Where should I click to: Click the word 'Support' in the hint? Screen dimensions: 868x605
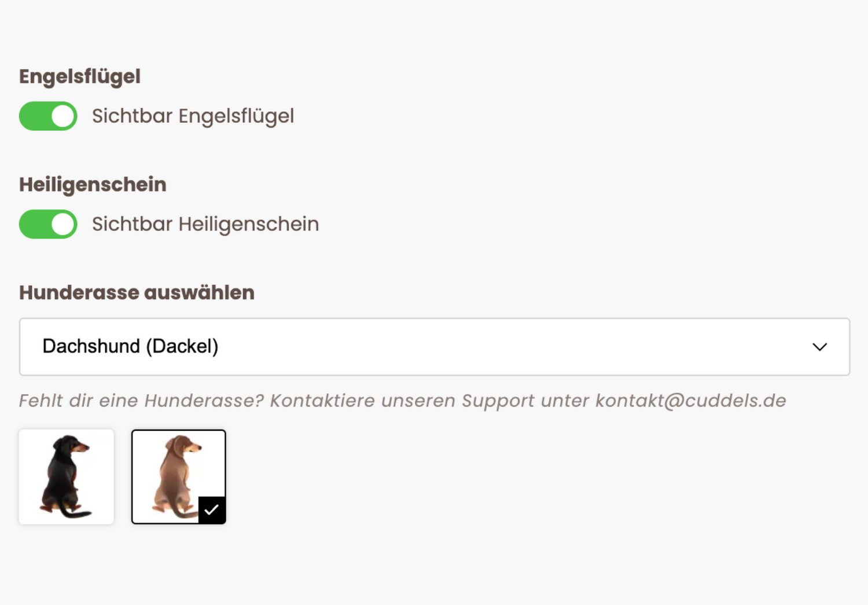[x=498, y=401]
